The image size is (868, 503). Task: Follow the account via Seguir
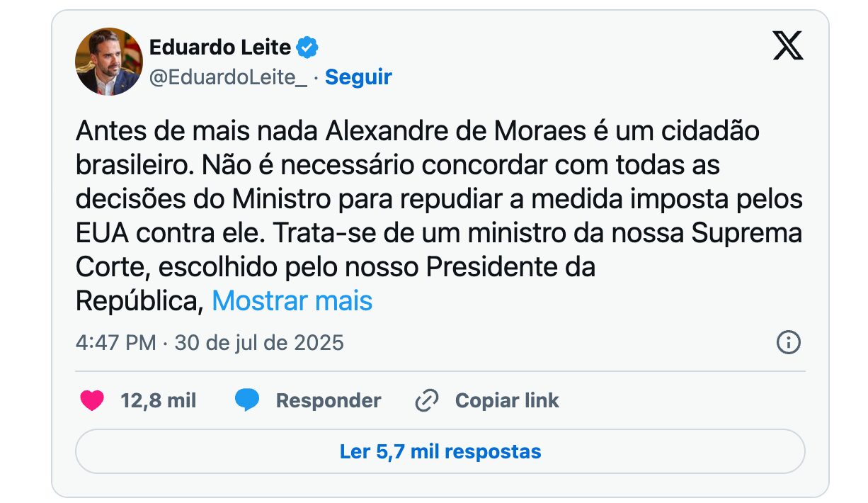click(x=358, y=77)
